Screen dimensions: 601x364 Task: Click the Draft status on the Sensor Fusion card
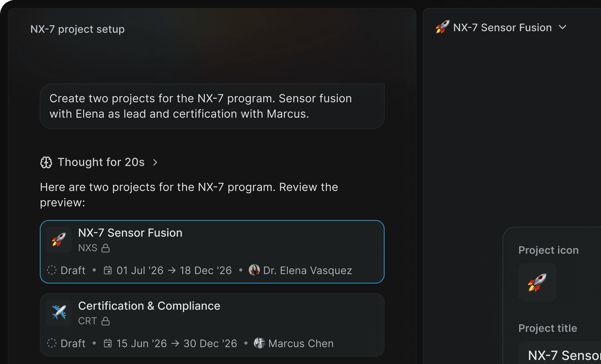[x=66, y=270]
